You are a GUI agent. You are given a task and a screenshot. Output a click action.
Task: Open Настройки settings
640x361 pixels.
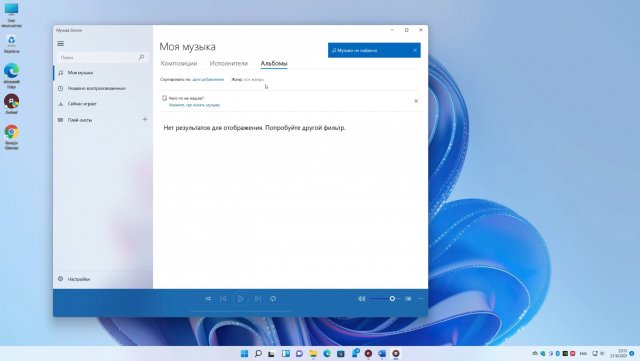pyautogui.click(x=103, y=279)
